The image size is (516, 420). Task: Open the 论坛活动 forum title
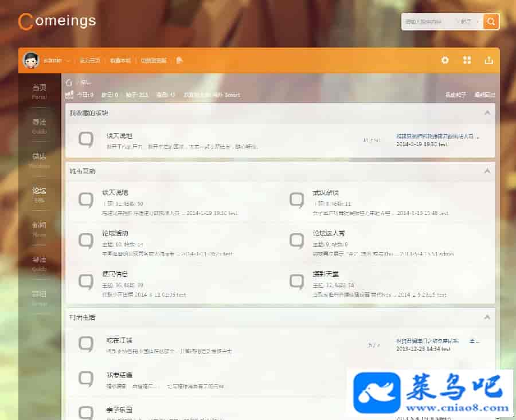point(115,233)
